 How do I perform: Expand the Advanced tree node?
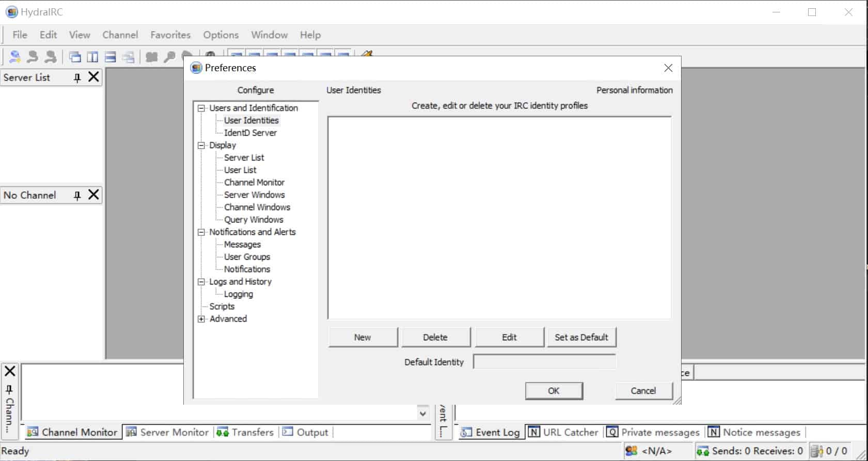click(201, 319)
